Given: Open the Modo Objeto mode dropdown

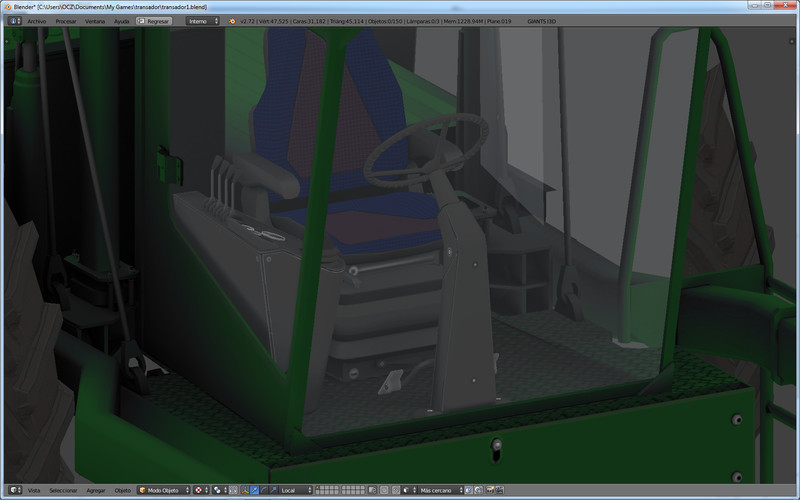Looking at the screenshot, I should click(x=165, y=490).
